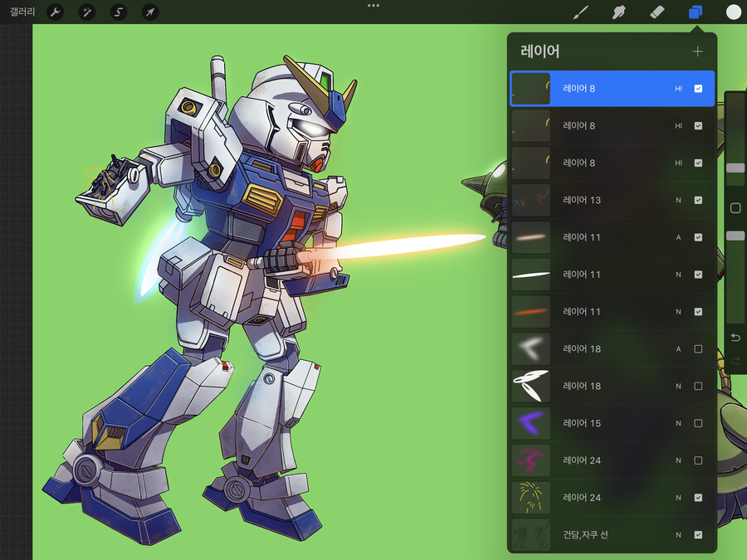
Task: Redo with the sidebar redo arrow
Action: point(735,361)
